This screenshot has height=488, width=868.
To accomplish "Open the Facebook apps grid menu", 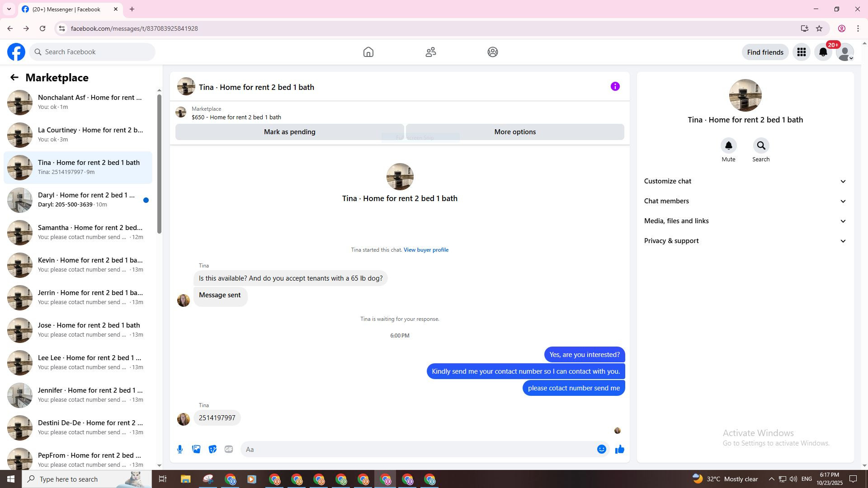I will (801, 52).
